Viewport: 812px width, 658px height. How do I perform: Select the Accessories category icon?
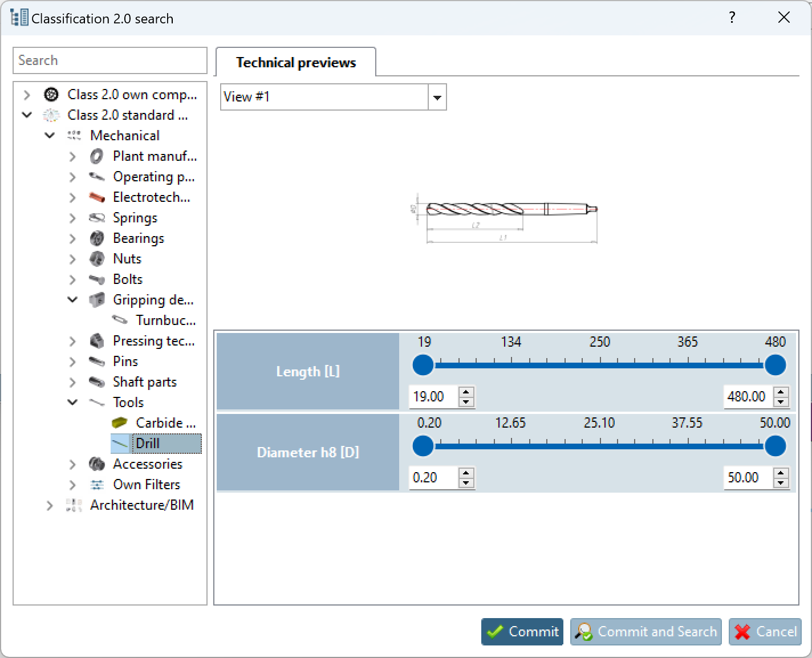(97, 464)
